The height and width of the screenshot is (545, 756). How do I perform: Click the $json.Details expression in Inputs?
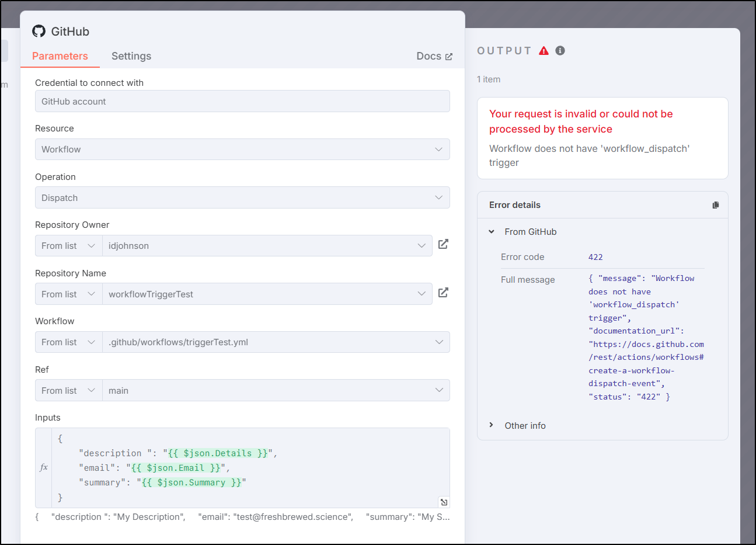tap(218, 453)
